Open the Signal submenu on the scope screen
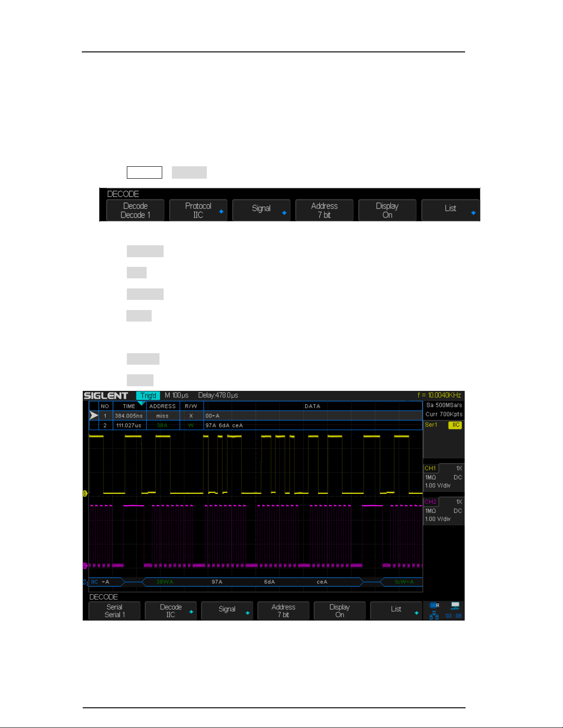Viewport: 563px width, 728px height. (x=227, y=611)
